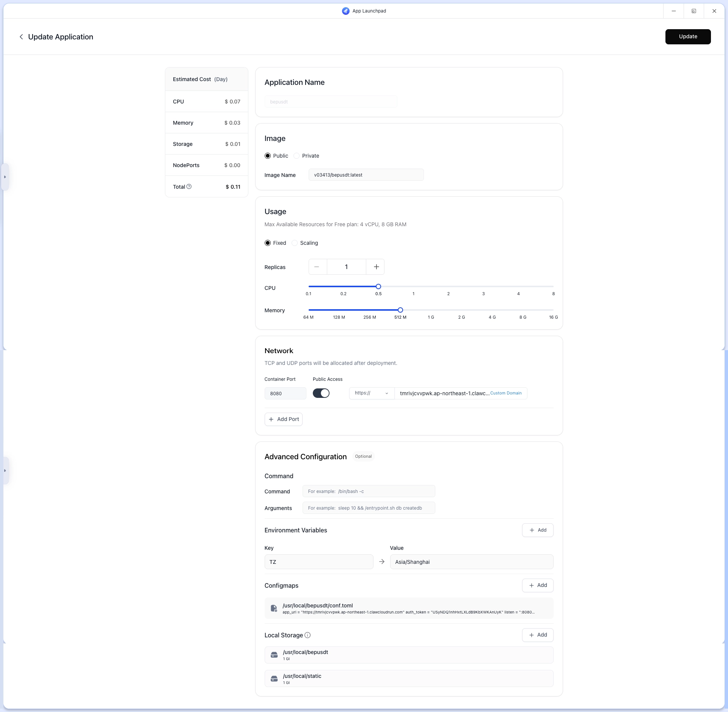The width and height of the screenshot is (728, 712).
Task: Minimize the App Launchpad window
Action: (674, 11)
